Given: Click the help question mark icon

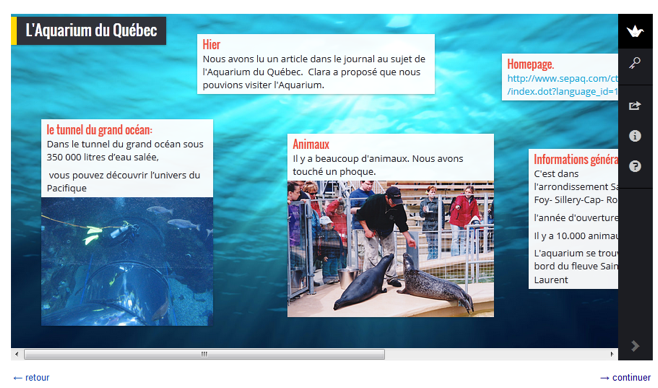Looking at the screenshot, I should 635,166.
